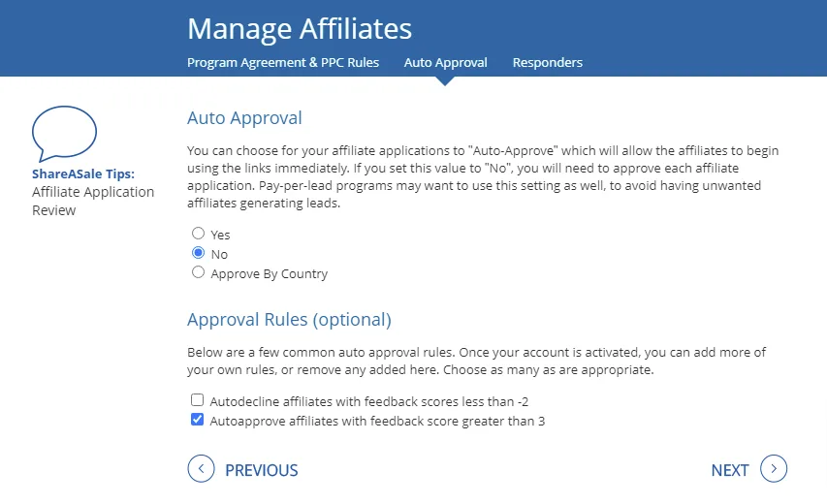Switch to the Responders tab
Image resolution: width=827 pixels, height=504 pixels.
(x=548, y=62)
